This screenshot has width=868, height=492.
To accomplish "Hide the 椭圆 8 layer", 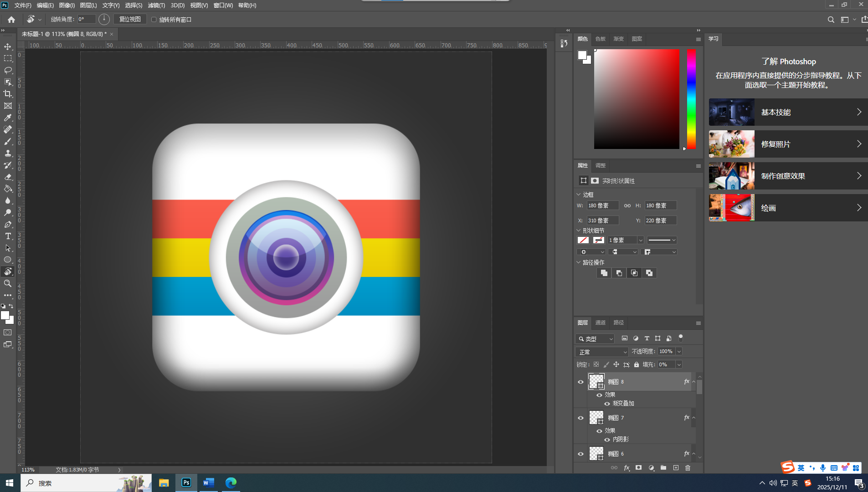I will [580, 382].
